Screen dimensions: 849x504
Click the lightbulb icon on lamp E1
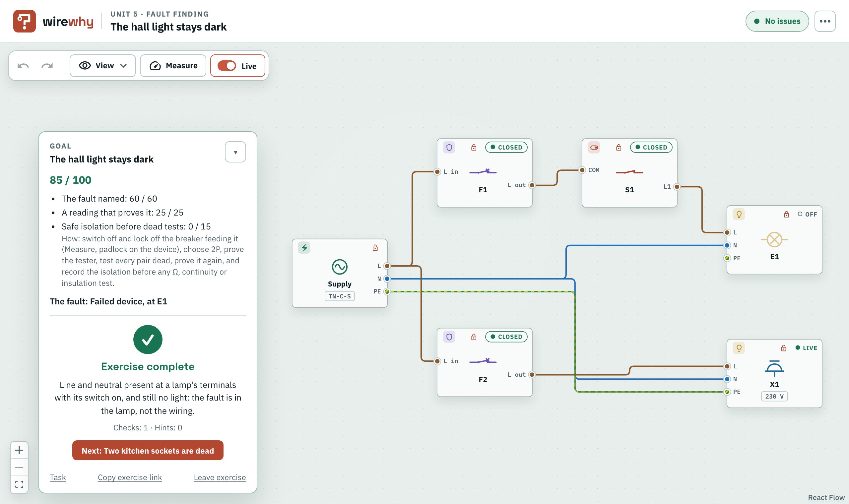click(x=739, y=214)
